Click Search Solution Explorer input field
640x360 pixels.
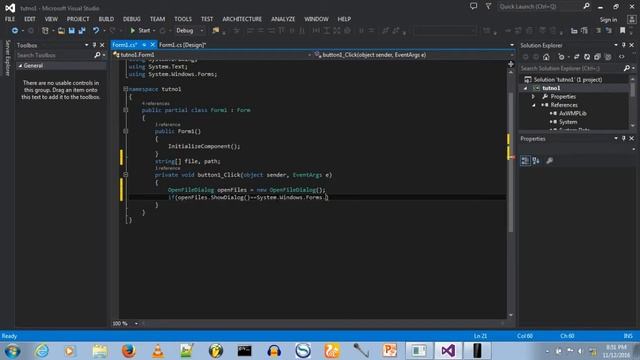(x=571, y=68)
